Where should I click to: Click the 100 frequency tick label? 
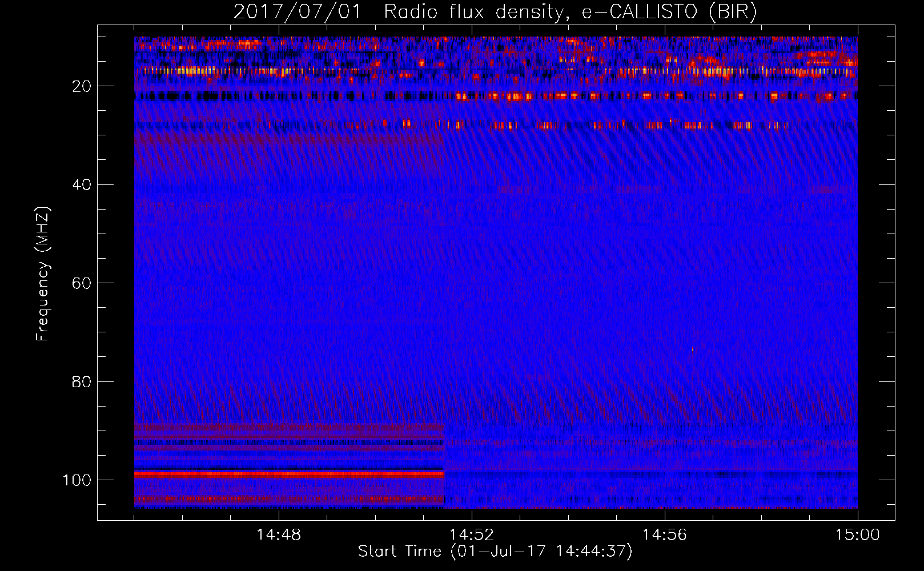point(77,480)
